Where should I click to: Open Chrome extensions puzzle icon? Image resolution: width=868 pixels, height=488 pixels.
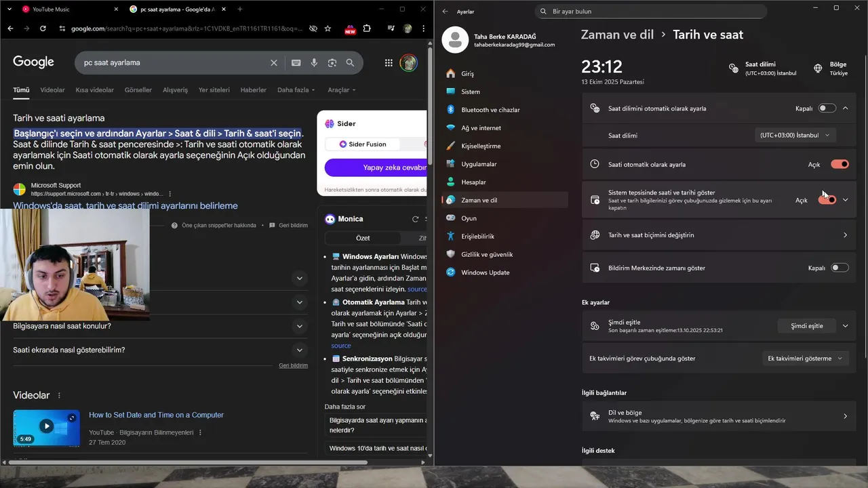(367, 28)
